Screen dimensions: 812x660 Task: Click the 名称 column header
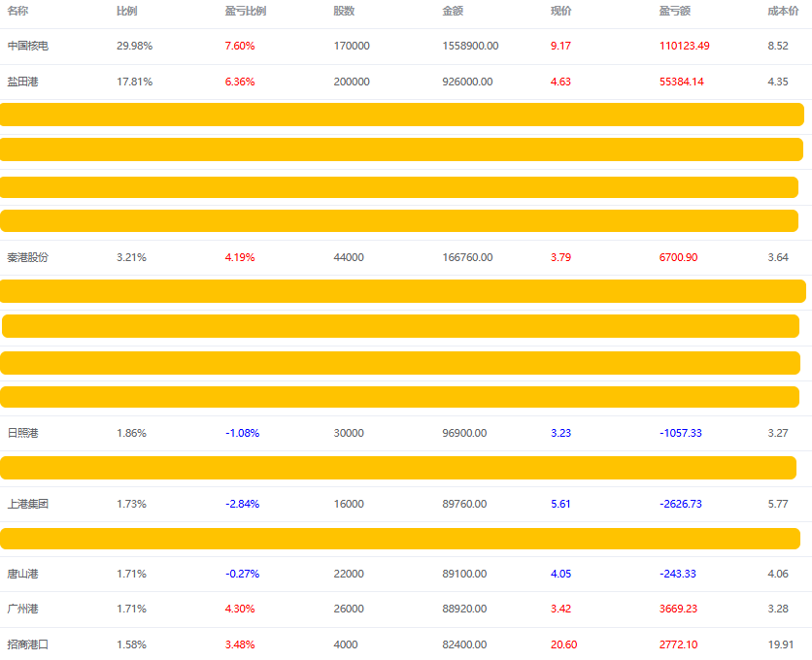point(17,11)
